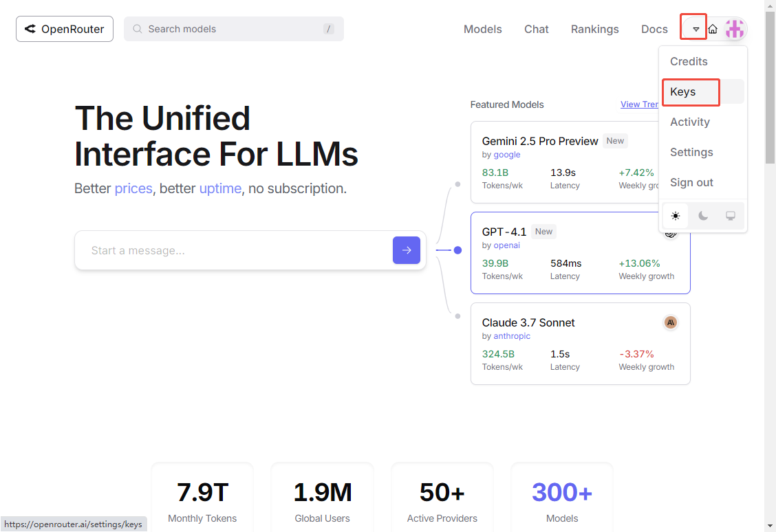Click the Anthropic logo on Claude card
This screenshot has height=532, width=776.
pos(670,323)
